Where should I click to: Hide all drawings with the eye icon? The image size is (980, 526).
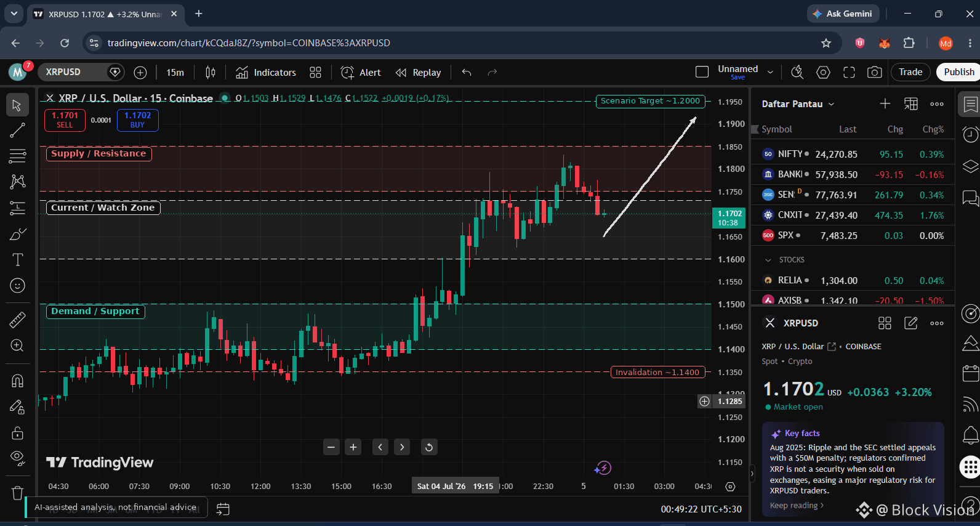point(17,458)
